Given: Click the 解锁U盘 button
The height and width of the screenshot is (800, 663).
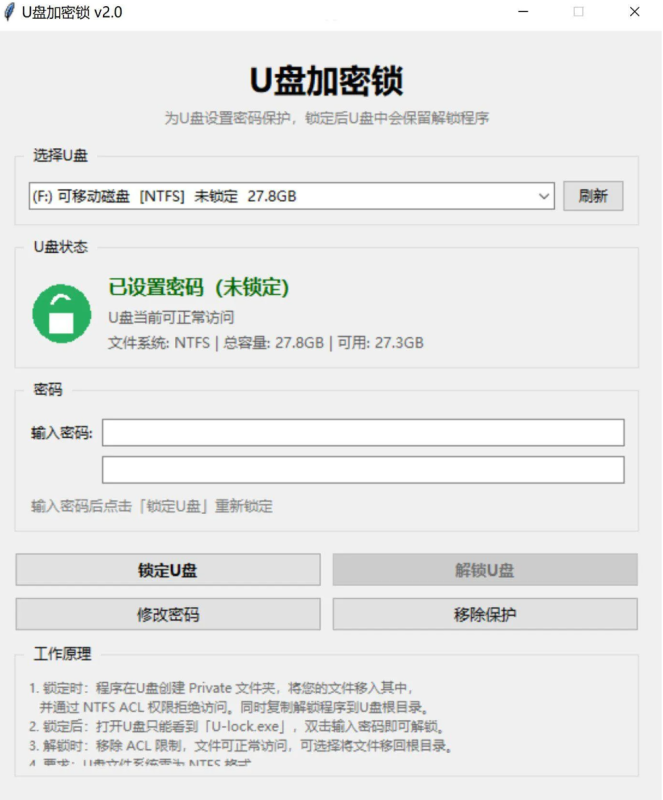Looking at the screenshot, I should 485,569.
